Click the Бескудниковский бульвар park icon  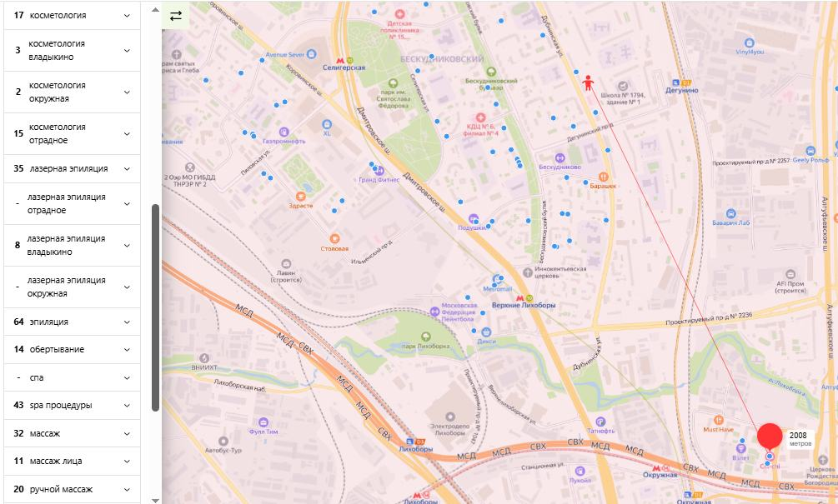[491, 72]
